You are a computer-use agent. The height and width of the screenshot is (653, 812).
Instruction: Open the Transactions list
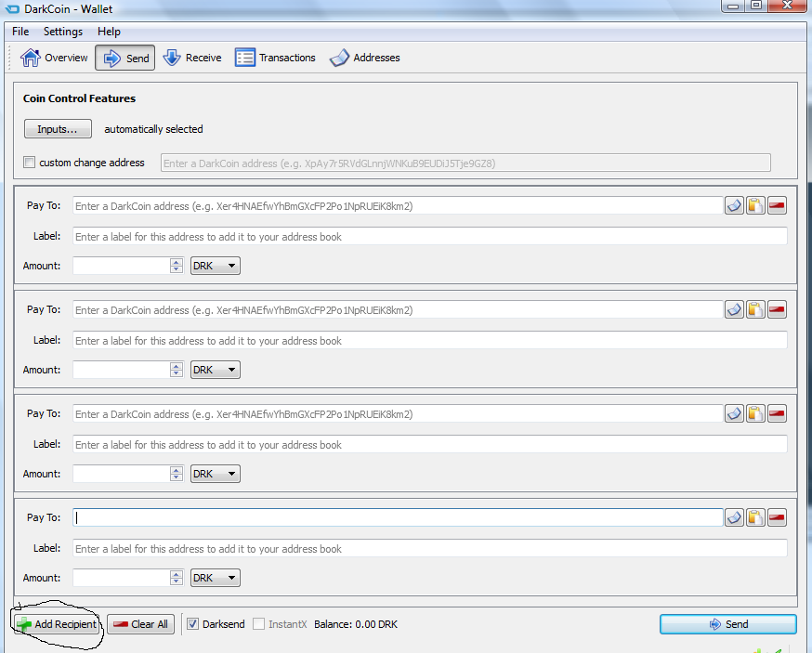coord(275,58)
